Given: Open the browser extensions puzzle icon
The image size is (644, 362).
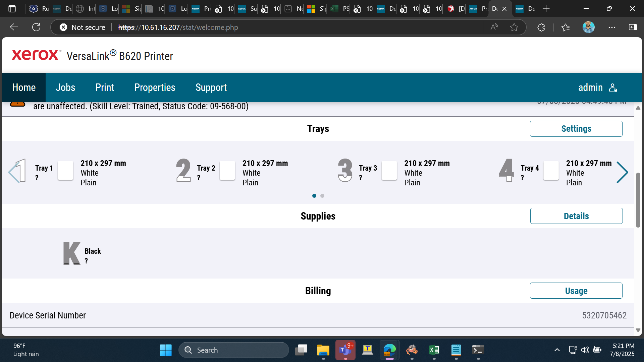Looking at the screenshot, I should click(x=541, y=27).
